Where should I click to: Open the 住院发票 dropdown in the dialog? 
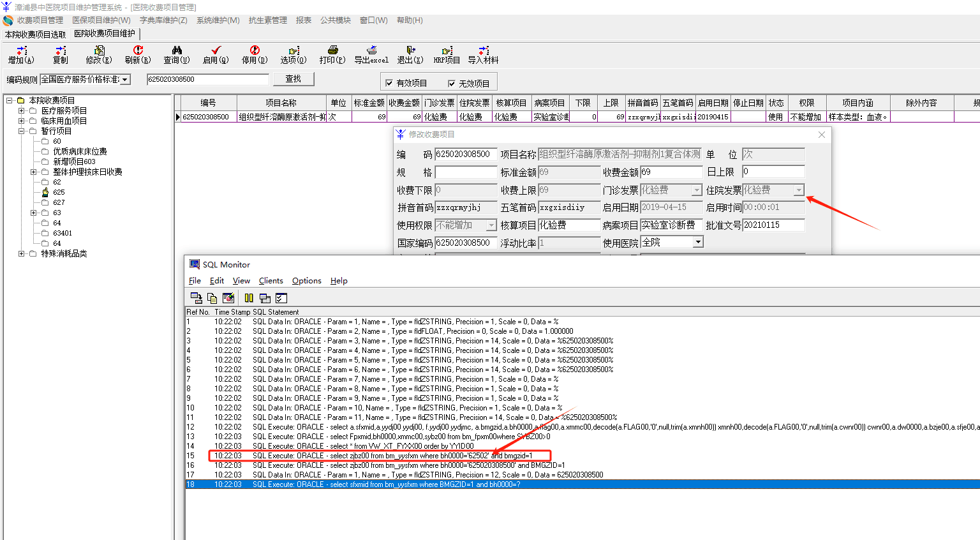tap(799, 190)
